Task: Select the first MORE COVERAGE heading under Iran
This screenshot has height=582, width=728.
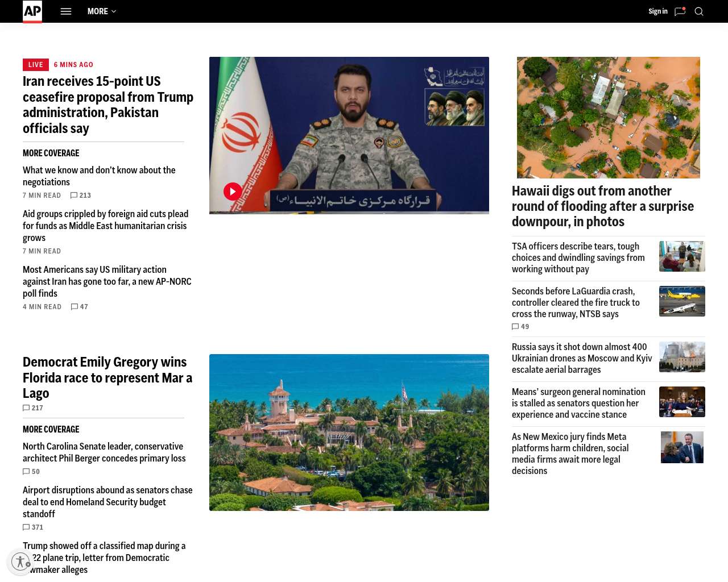Action: 51,153
